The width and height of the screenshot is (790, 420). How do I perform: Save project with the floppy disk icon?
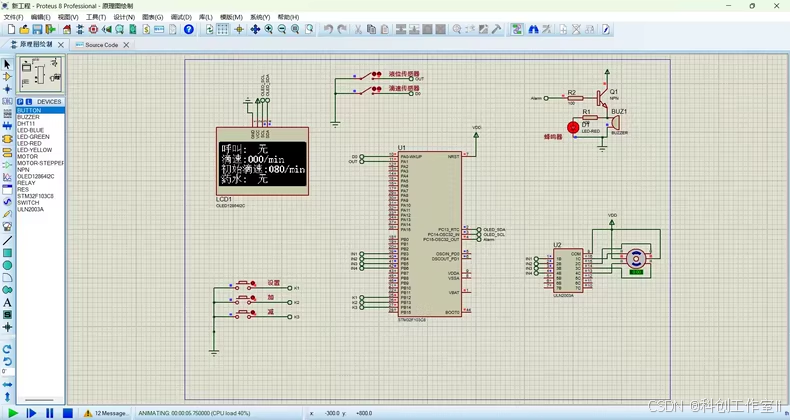[37, 30]
